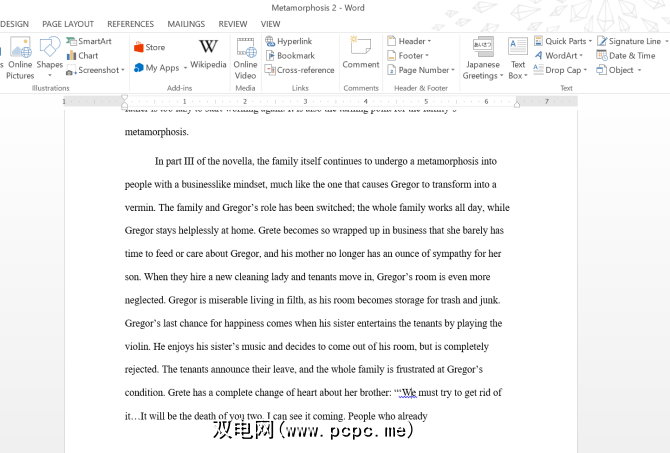This screenshot has width=670, height=453.
Task: Insert Online Pictures from the ribbon
Action: [20, 59]
